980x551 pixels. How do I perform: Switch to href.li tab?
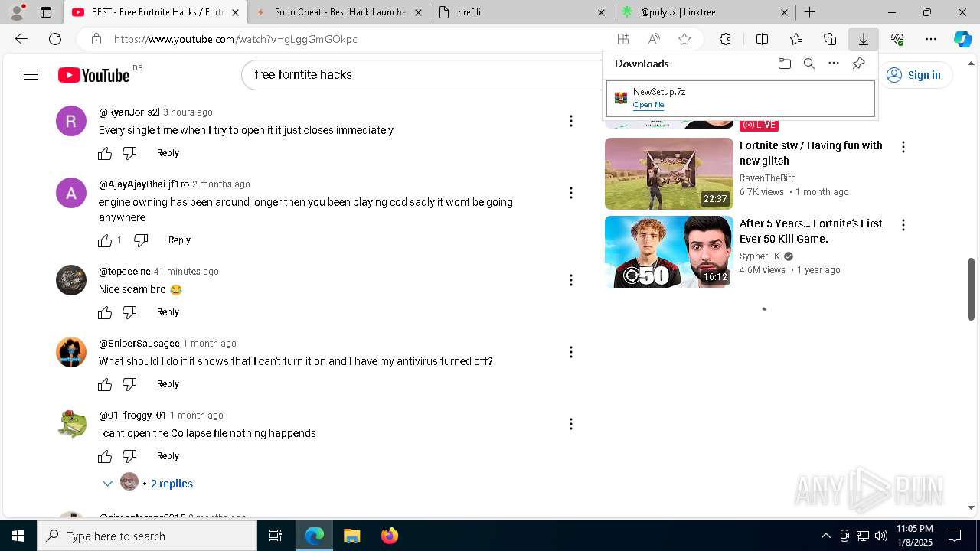pyautogui.click(x=521, y=12)
